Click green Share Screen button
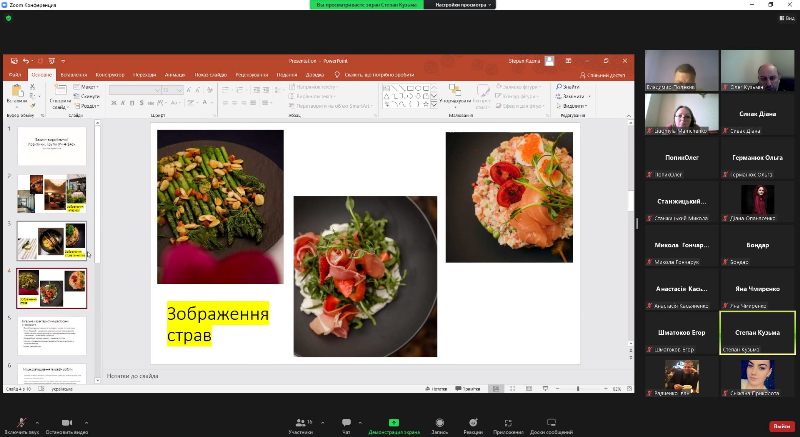This screenshot has height=437, width=800. point(393,423)
